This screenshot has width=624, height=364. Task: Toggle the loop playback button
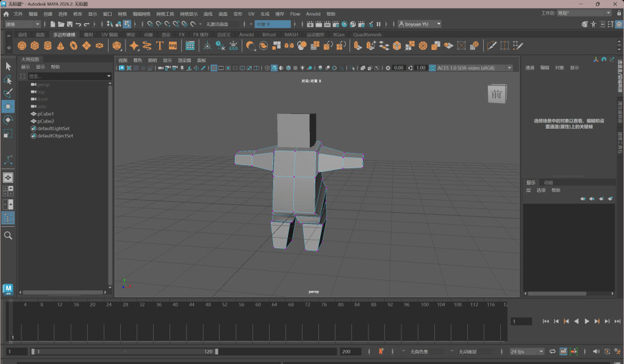553,352
